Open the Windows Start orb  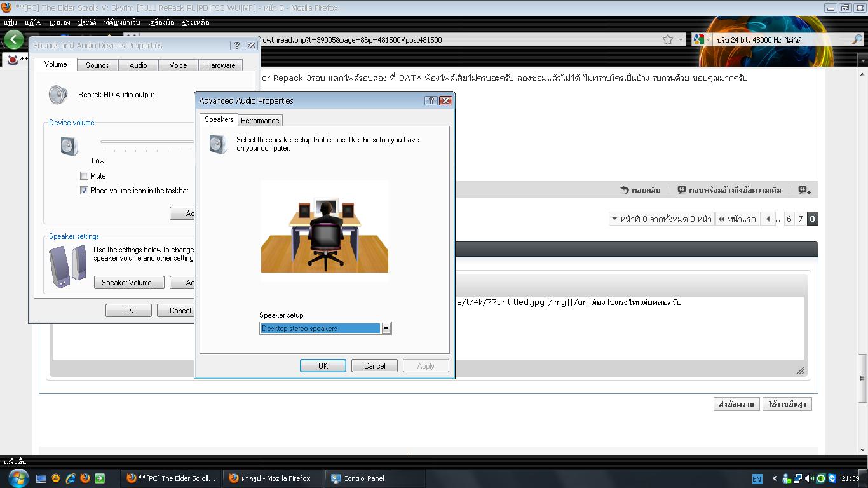coord(18,478)
